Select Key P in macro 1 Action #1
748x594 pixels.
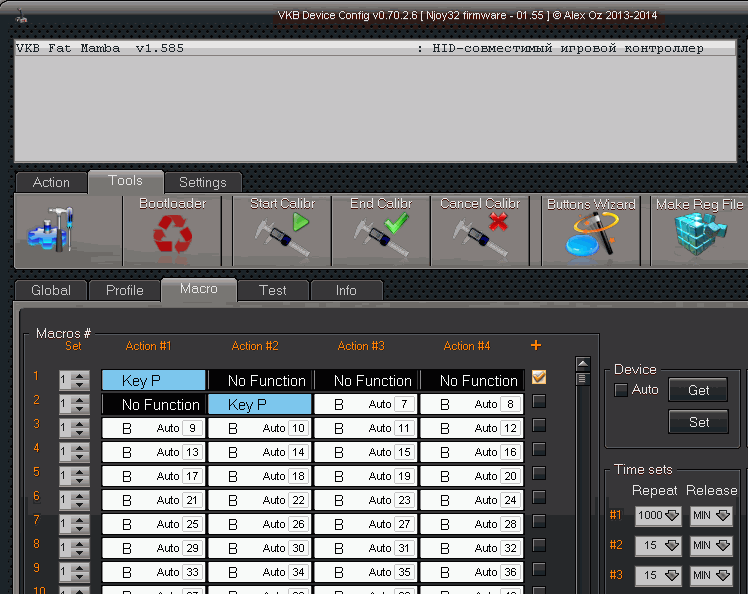pos(154,380)
